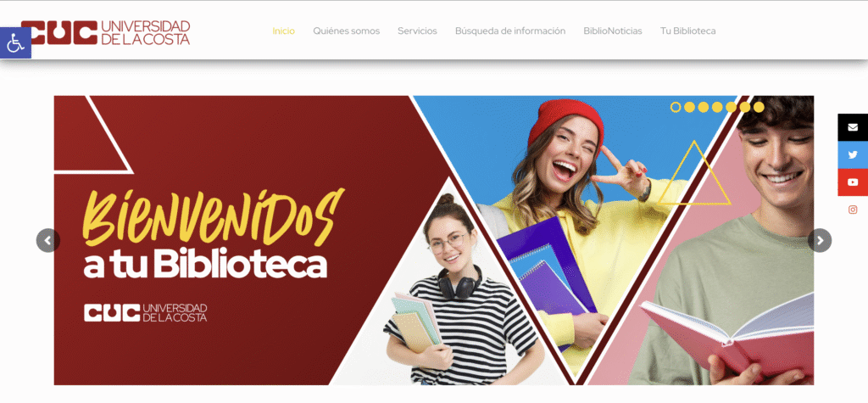Open the Instagram icon
This screenshot has height=403, width=868.
[853, 210]
